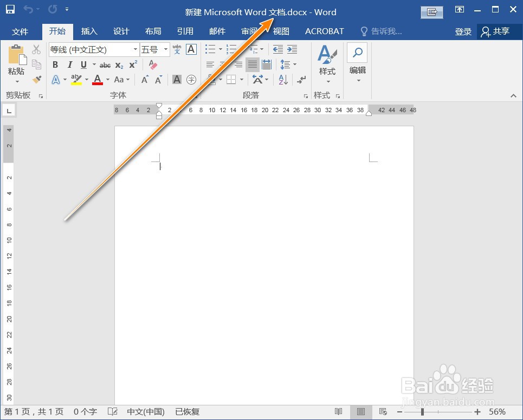Screen dimensions: 523x420
Task: Click the Grow Font icon
Action: 145,80
